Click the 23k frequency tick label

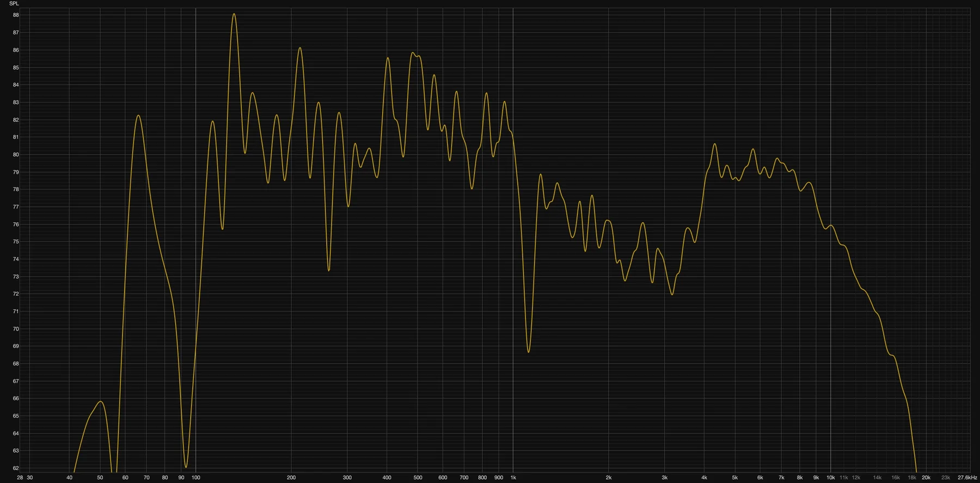946,478
